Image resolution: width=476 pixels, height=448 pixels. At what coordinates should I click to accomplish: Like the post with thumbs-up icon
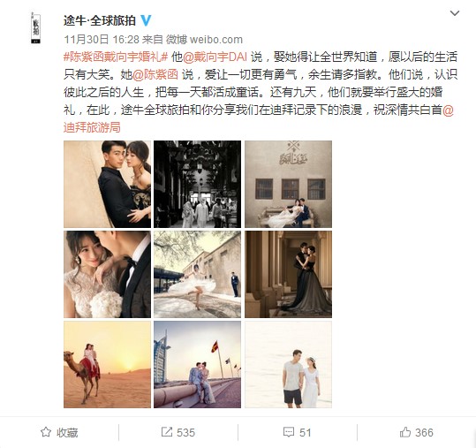point(405,432)
